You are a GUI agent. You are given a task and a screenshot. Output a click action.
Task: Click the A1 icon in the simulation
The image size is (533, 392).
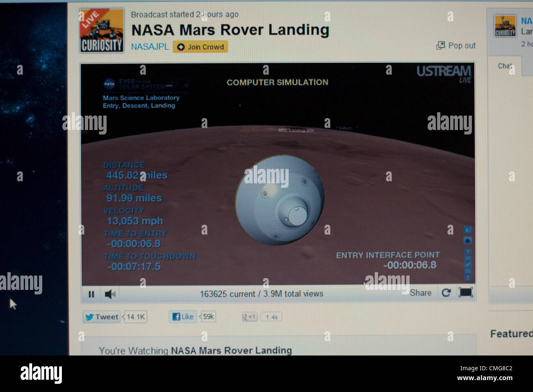[467, 230]
